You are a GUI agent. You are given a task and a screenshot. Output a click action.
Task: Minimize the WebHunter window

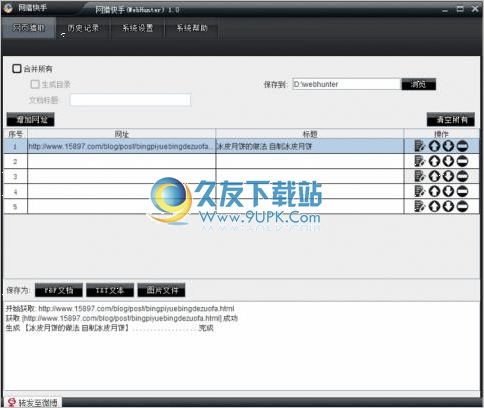pyautogui.click(x=445, y=9)
